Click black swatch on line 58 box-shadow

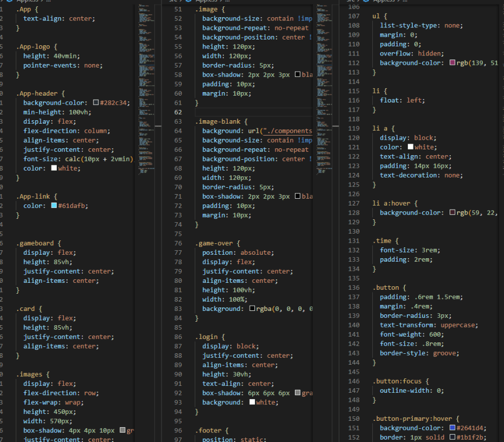(x=298, y=74)
